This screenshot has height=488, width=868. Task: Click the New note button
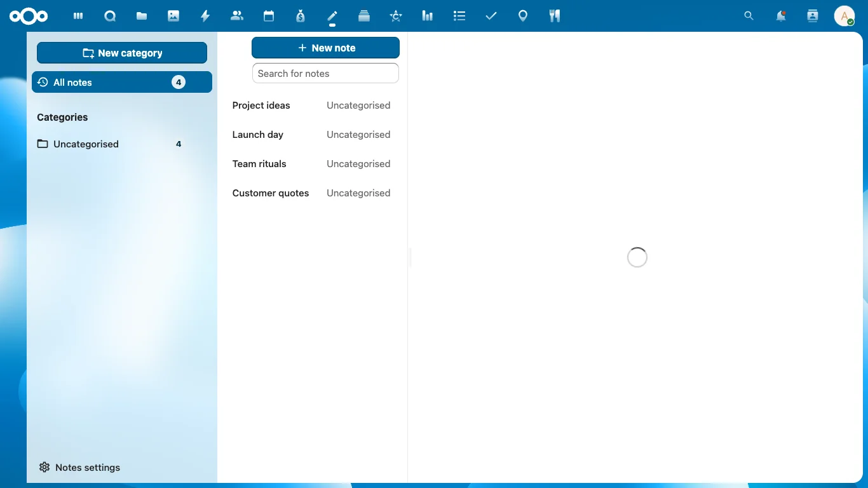[325, 48]
